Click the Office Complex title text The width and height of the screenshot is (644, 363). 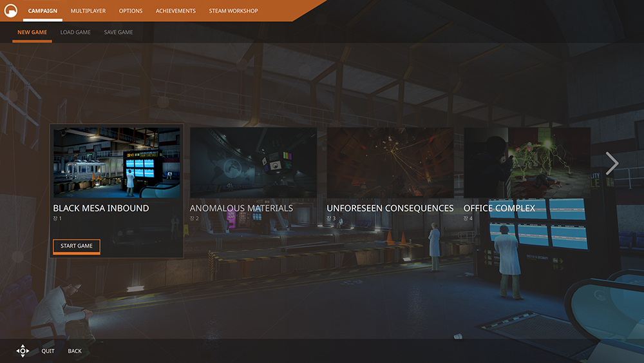pyautogui.click(x=500, y=208)
